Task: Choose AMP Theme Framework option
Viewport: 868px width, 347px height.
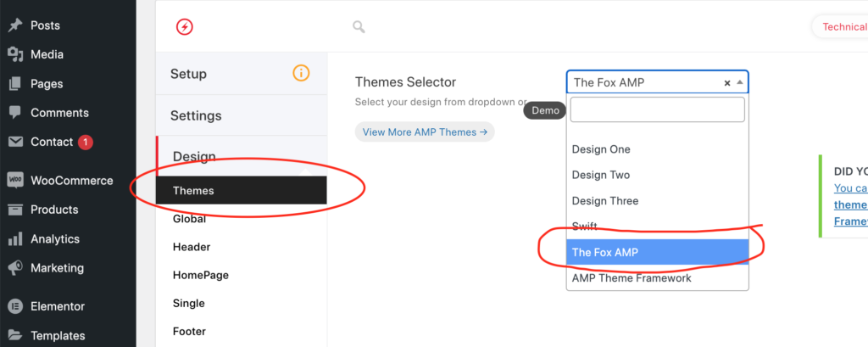Action: pos(658,277)
